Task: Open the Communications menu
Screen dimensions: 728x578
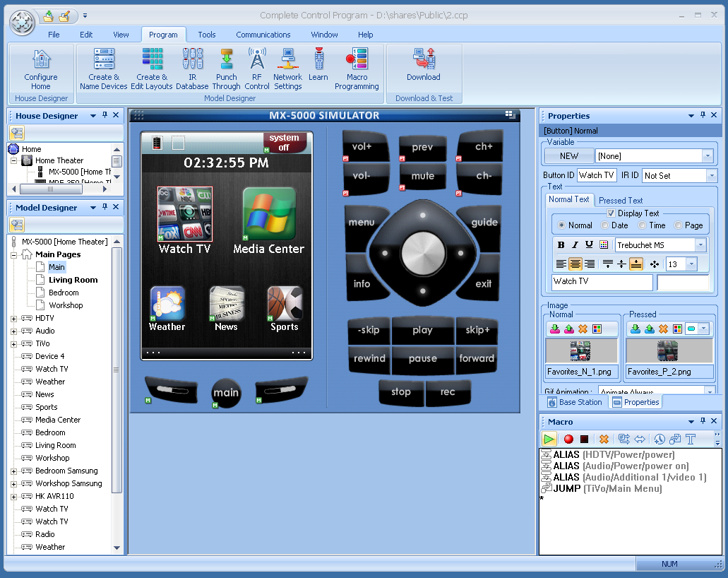Action: click(263, 35)
